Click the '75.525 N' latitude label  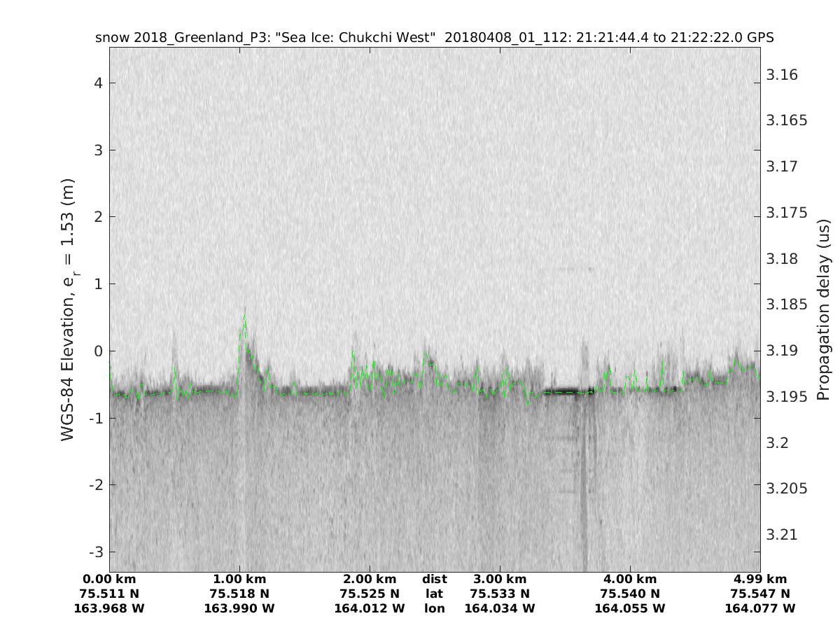coord(370,594)
